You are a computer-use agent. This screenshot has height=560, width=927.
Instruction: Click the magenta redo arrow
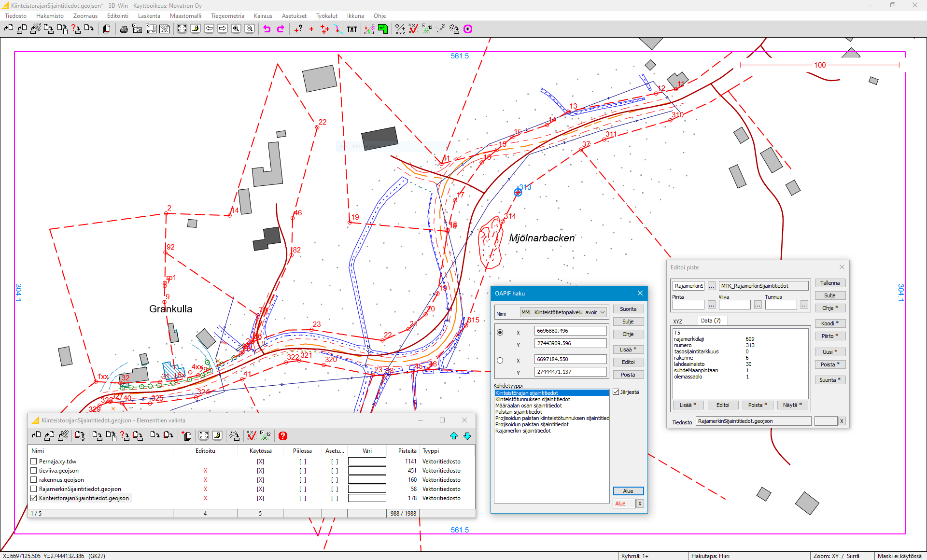281,29
